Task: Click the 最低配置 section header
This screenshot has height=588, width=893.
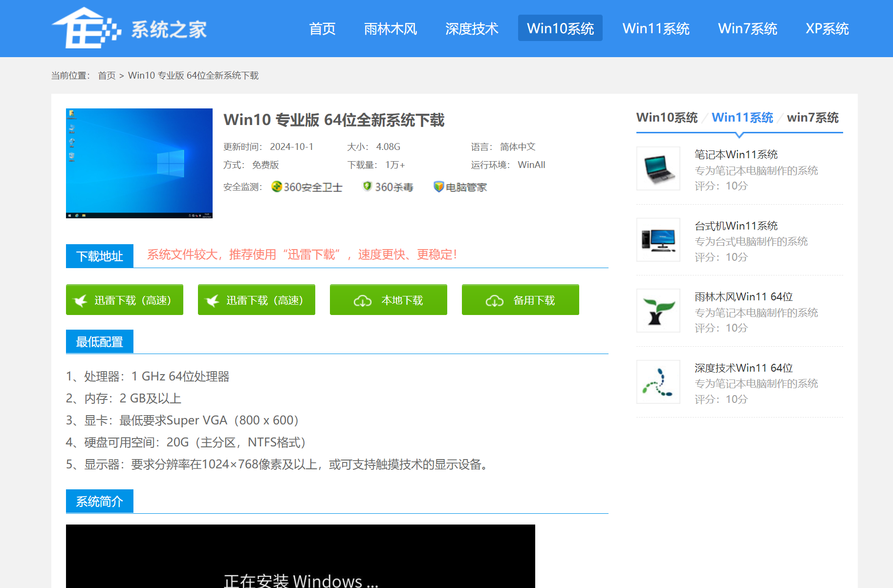Action: (x=100, y=342)
